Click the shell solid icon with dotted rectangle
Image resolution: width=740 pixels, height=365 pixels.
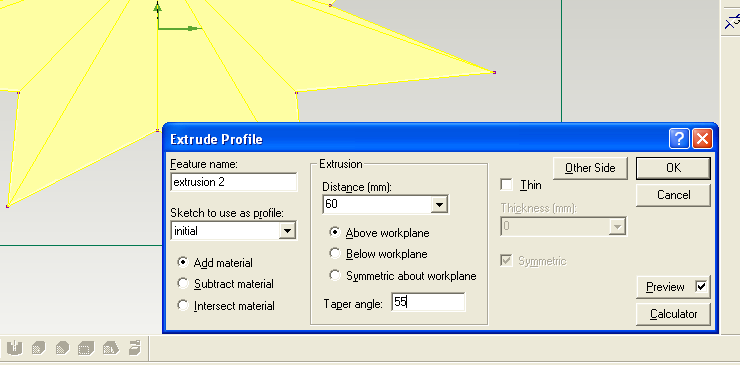point(86,348)
